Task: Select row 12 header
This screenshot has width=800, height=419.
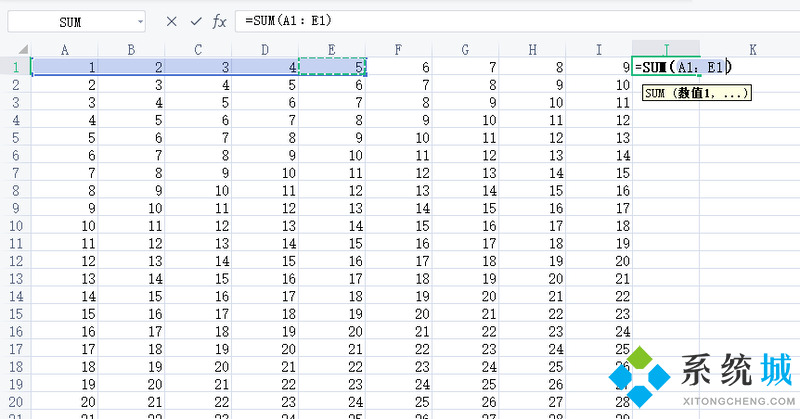Action: [x=15, y=261]
